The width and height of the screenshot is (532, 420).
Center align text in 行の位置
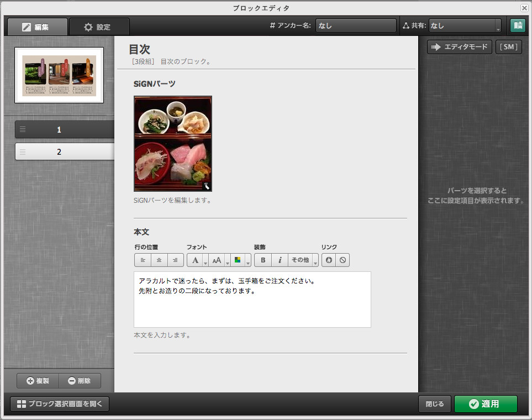coord(159,260)
